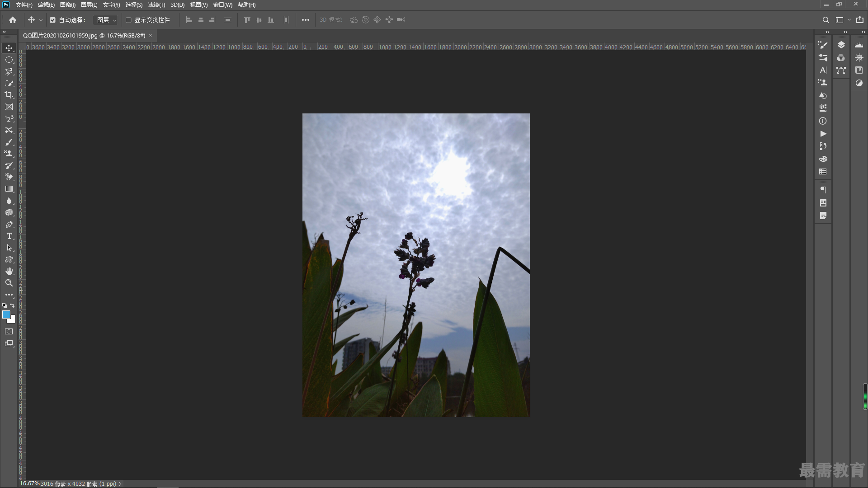Screen dimensions: 868x488
Task: Select the Crop tool
Action: [x=9, y=95]
